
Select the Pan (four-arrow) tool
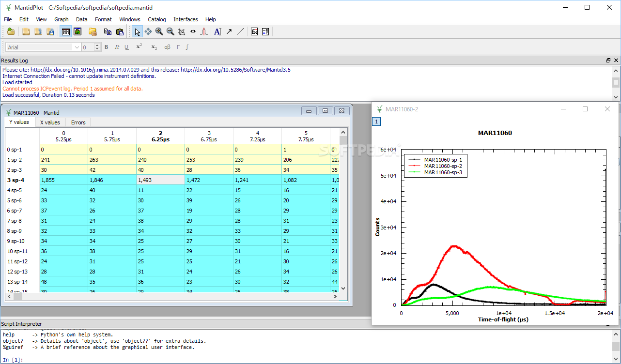pyautogui.click(x=148, y=31)
